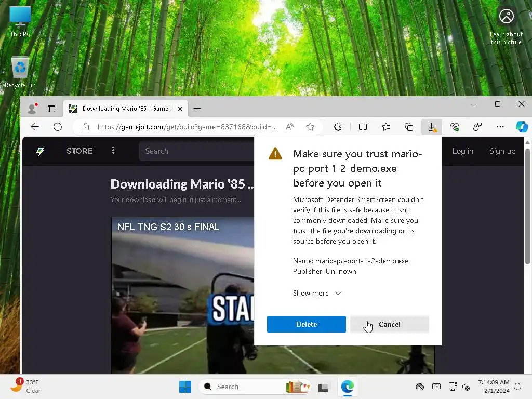Click the taskbar Search box

click(255, 387)
